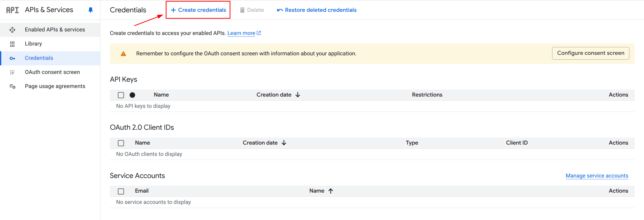This screenshot has width=644, height=220.
Task: Click the undo arrow restore icon
Action: point(280,10)
